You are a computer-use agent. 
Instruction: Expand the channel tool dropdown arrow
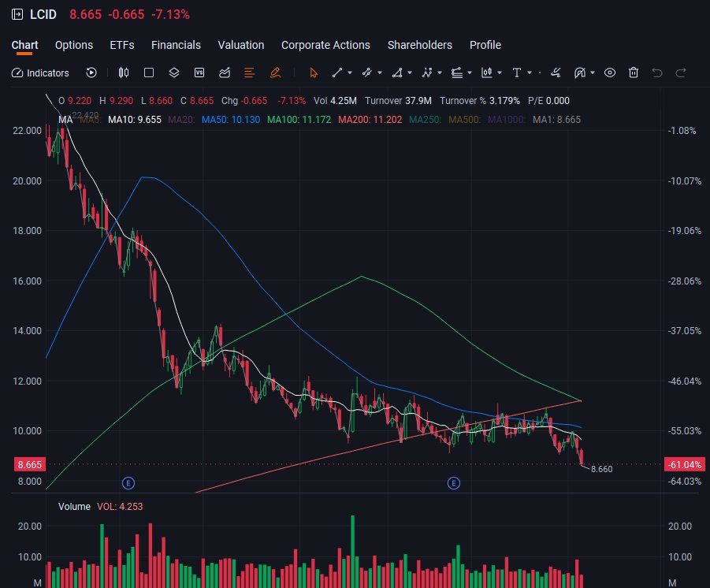click(x=380, y=73)
